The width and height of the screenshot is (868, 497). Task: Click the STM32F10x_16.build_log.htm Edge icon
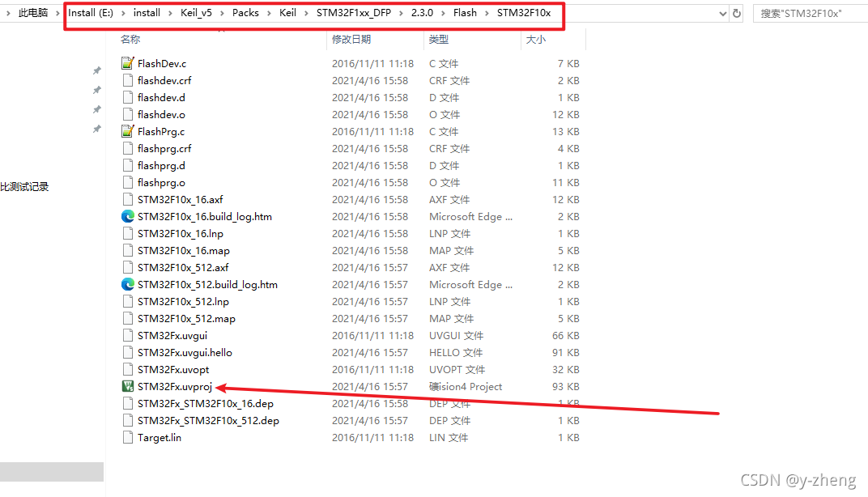coord(128,216)
